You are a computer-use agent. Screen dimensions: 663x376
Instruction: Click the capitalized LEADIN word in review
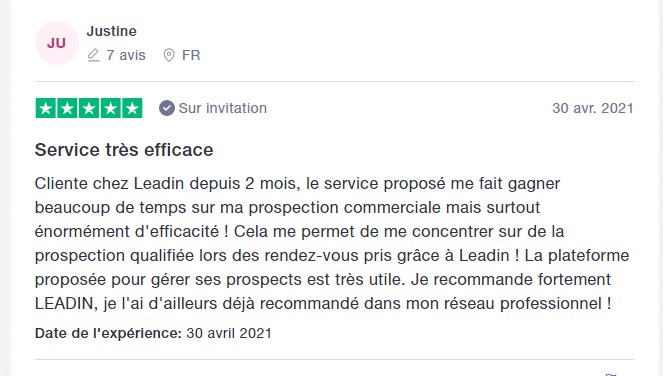click(x=64, y=304)
